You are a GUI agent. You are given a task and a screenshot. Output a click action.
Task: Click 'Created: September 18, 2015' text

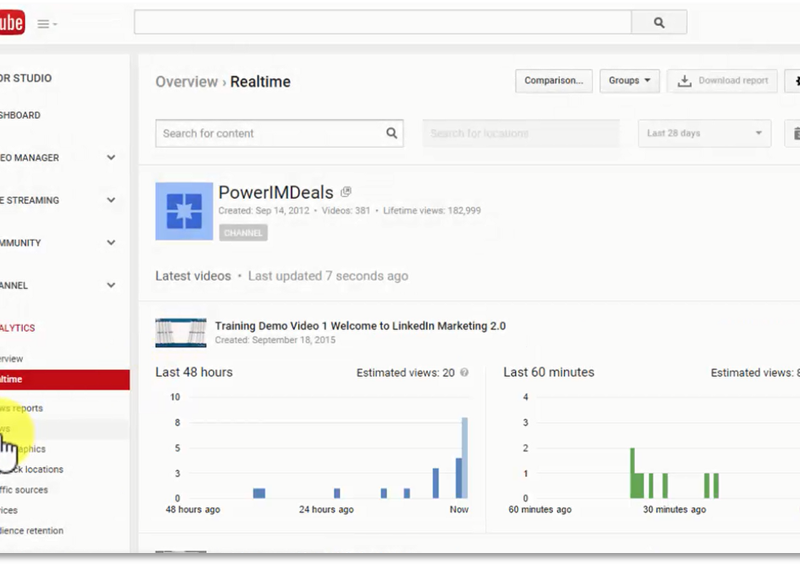click(276, 340)
